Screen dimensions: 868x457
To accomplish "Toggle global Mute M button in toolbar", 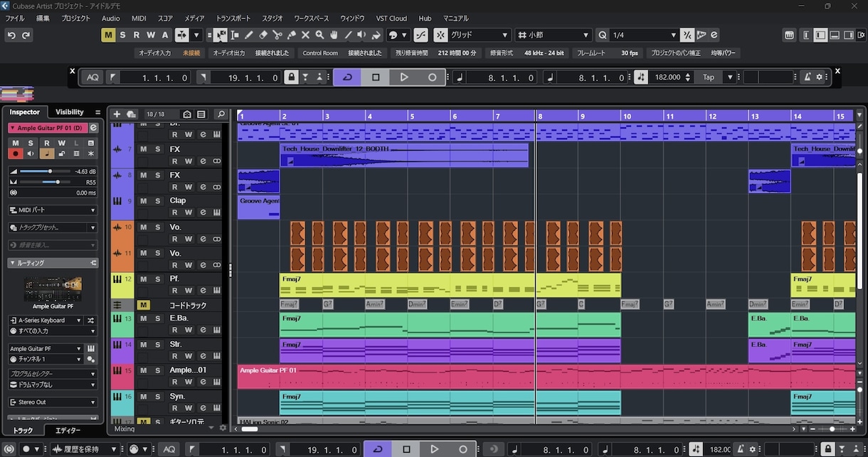I will point(108,35).
